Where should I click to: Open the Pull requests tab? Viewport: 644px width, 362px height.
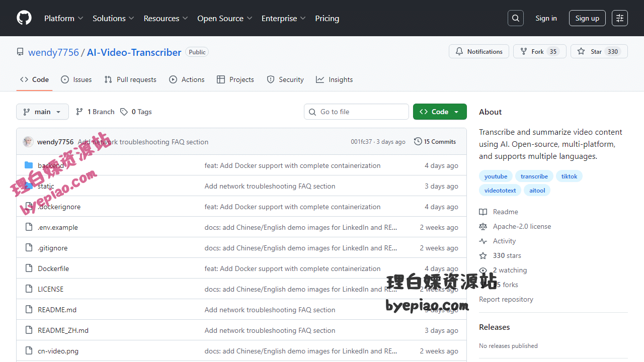(x=130, y=79)
